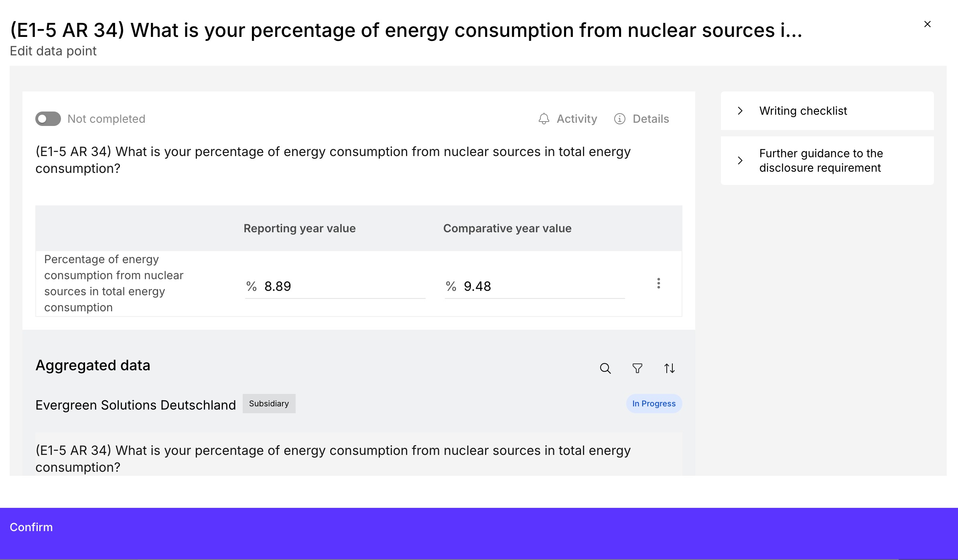Click the search icon in Aggregated data
Image resolution: width=958 pixels, height=560 pixels.
pyautogui.click(x=605, y=368)
